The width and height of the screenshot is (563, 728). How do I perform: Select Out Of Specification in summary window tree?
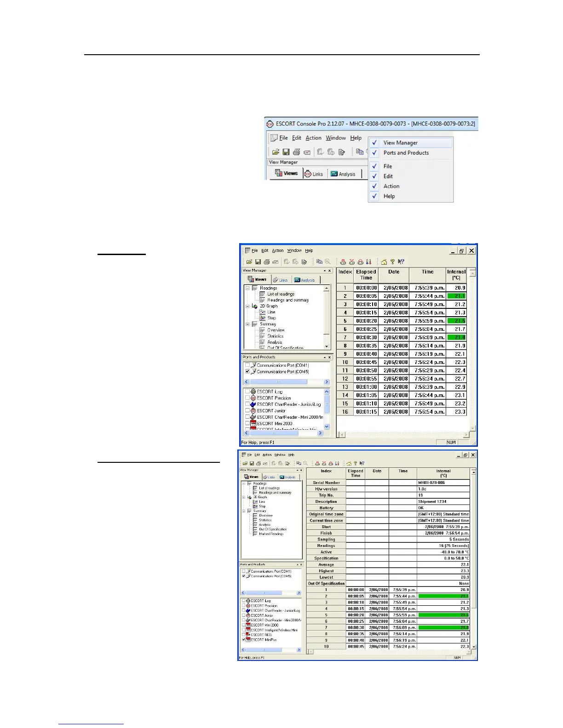click(273, 529)
